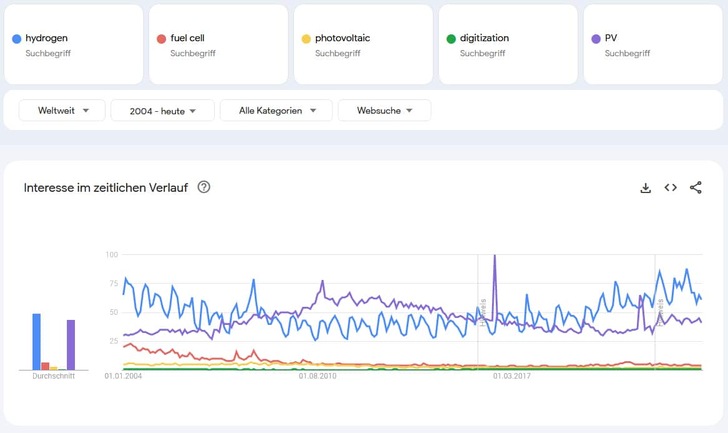Expand the 2004 - heute time range dropdown
728x433 pixels.
[163, 110]
